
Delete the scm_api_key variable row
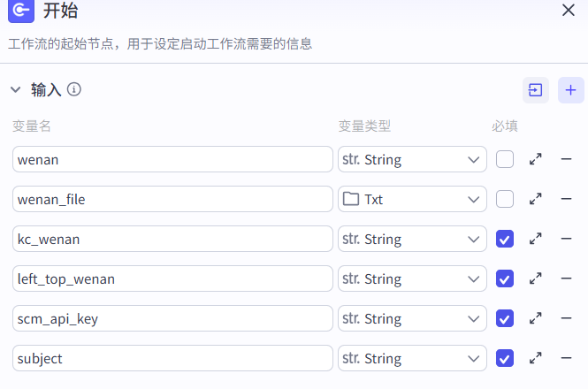point(567,318)
